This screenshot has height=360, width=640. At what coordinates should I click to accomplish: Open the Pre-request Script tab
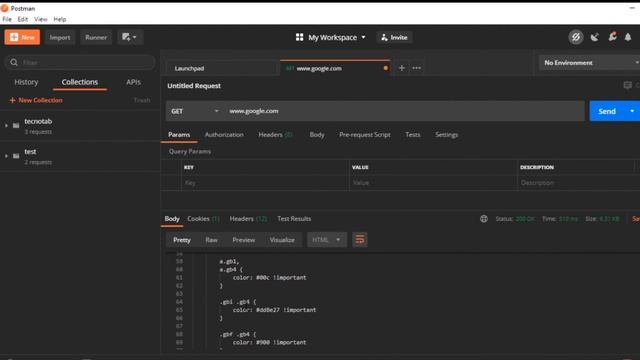364,135
